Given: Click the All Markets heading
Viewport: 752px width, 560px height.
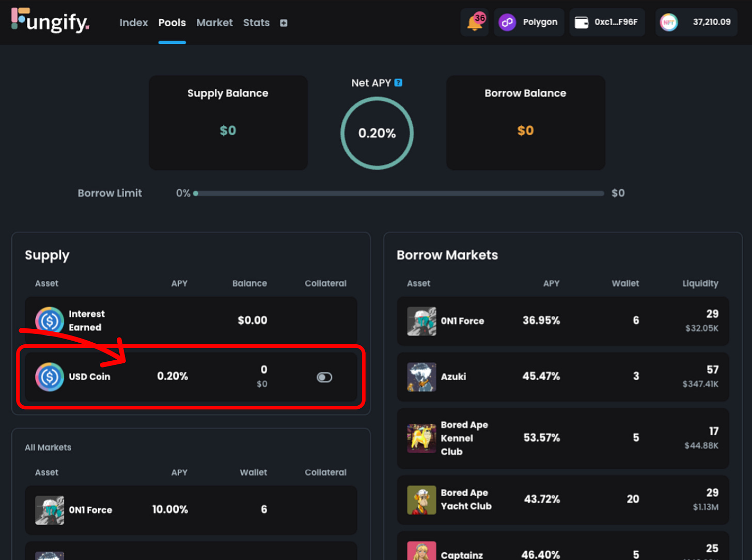Looking at the screenshot, I should pyautogui.click(x=48, y=447).
